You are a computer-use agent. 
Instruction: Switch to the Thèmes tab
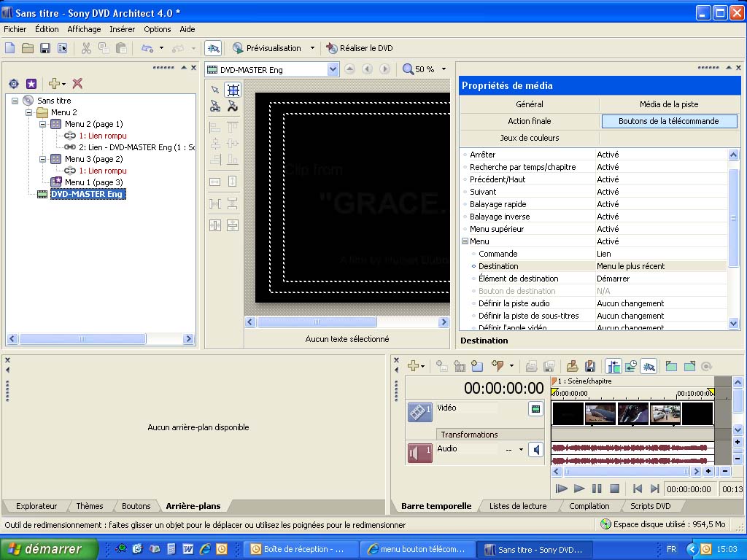(90, 506)
